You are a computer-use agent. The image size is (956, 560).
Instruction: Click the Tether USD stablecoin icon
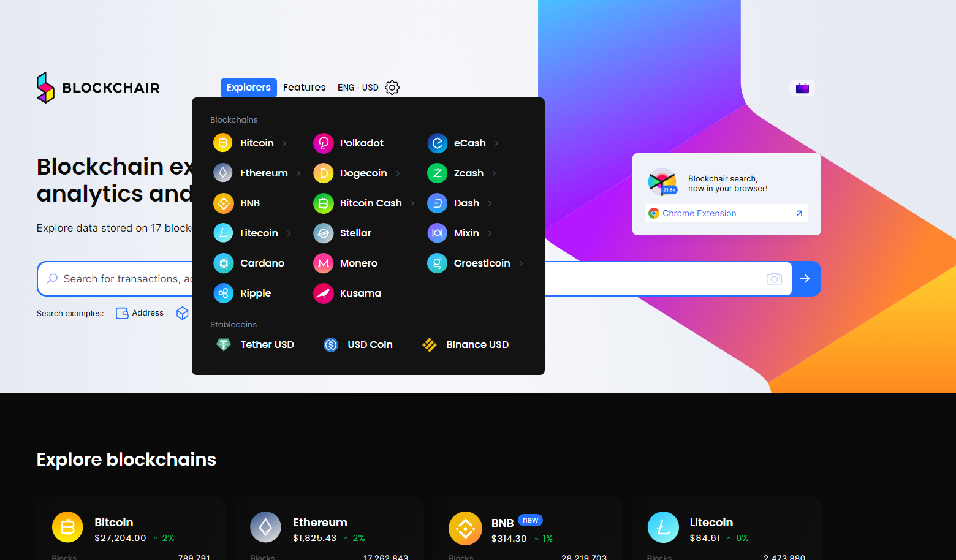pyautogui.click(x=224, y=344)
